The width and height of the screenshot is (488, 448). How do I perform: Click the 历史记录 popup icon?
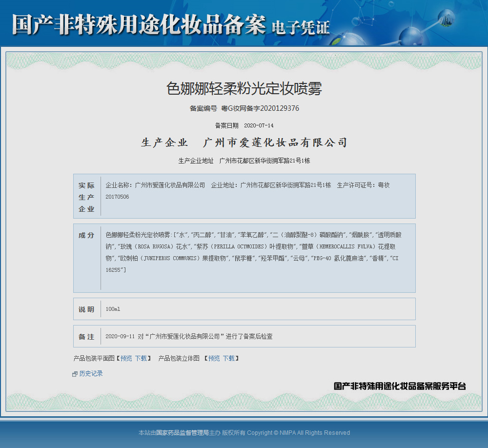coord(75,374)
